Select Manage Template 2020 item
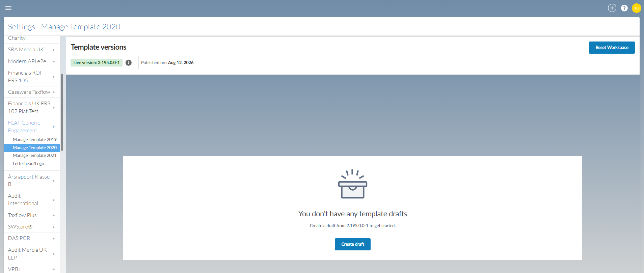The image size is (644, 273). (32, 148)
